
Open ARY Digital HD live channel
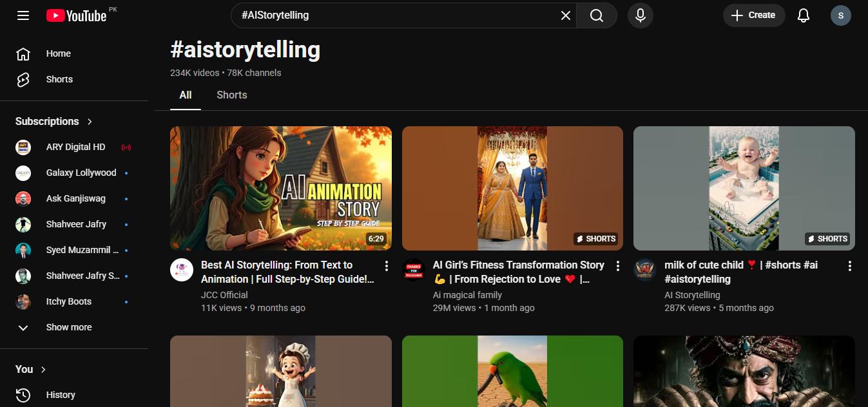tap(75, 147)
